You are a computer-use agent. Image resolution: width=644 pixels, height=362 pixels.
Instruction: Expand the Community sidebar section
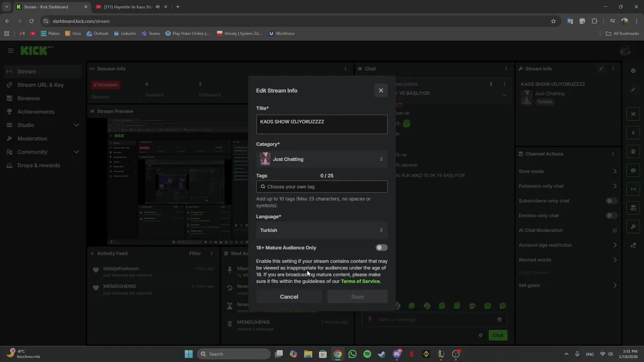[x=42, y=152]
